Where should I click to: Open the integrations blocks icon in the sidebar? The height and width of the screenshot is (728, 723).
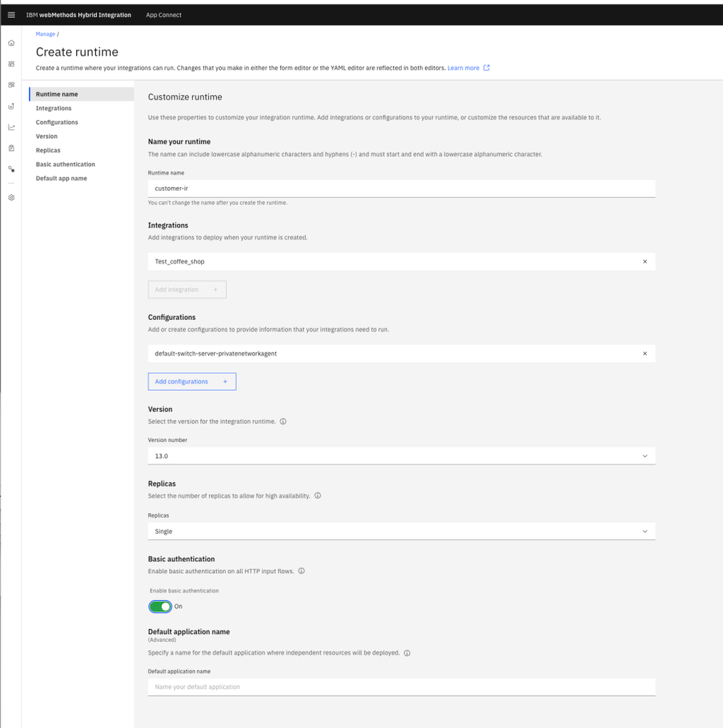tap(11, 84)
